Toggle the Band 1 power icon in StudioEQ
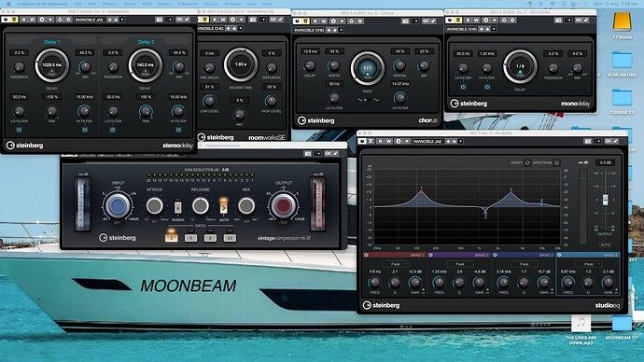The width and height of the screenshot is (644, 362). 367,256
